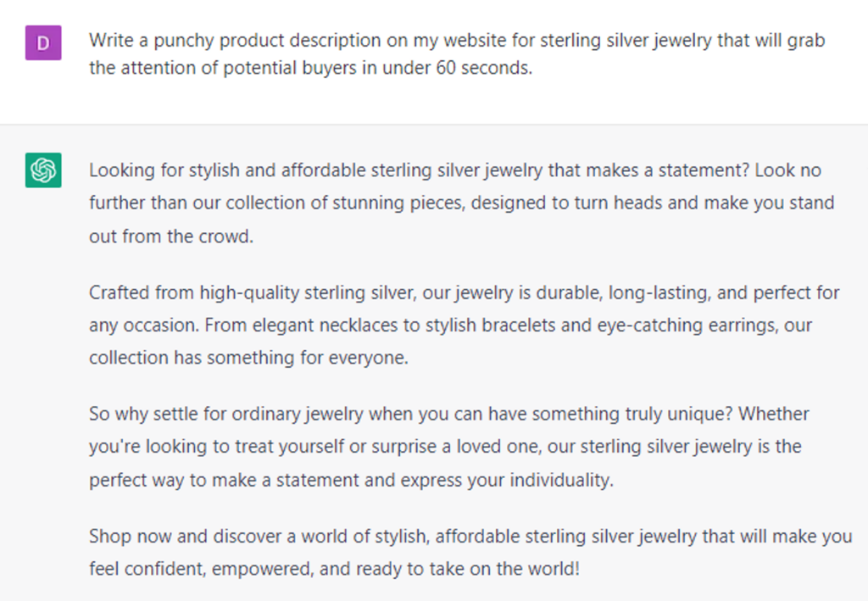
Task: Click the paragraph beginning 'Looking for stylish'
Action: click(x=461, y=203)
